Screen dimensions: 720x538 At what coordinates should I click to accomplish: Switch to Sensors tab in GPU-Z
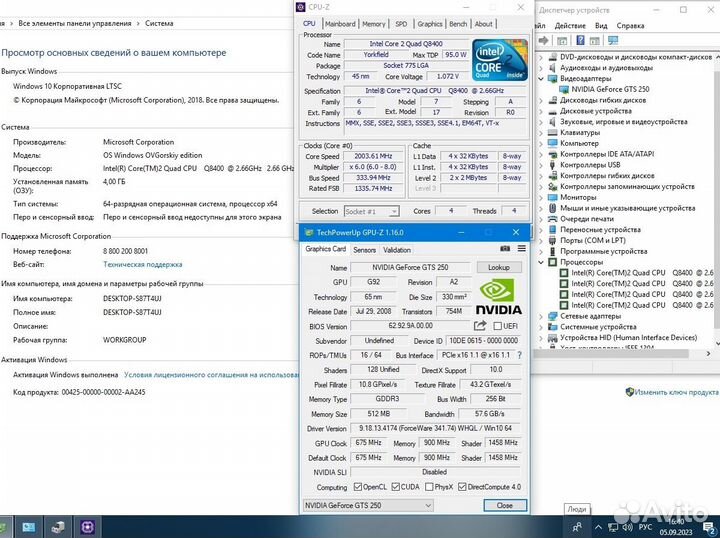click(365, 250)
